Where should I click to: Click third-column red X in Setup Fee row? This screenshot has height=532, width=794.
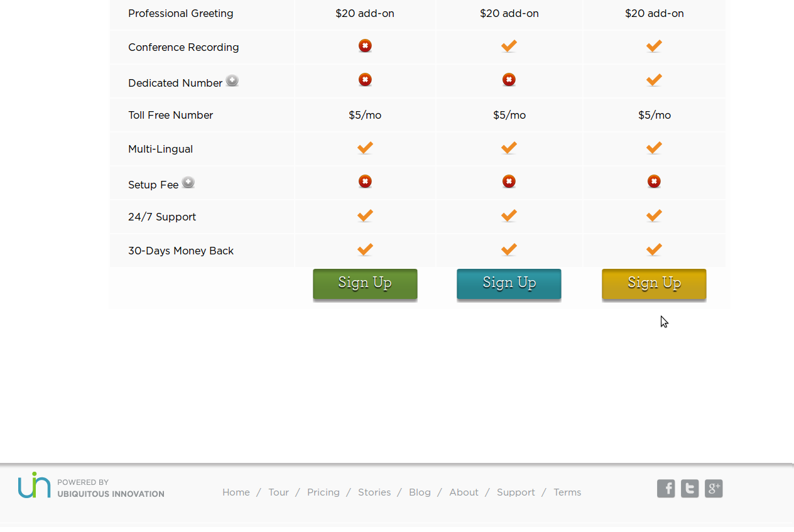click(654, 182)
